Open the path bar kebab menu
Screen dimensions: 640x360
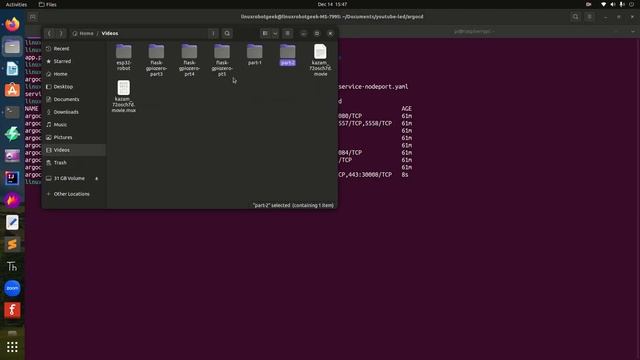pyautogui.click(x=213, y=33)
